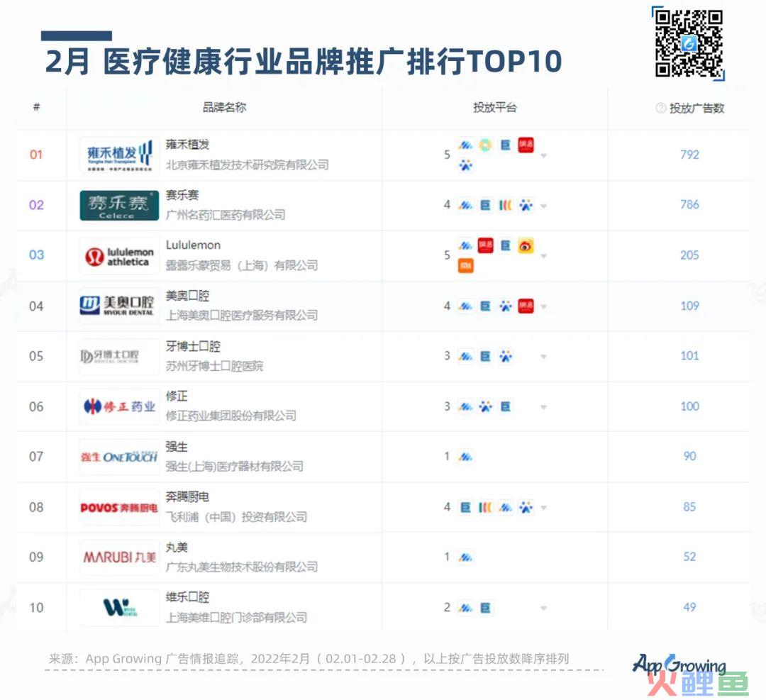Viewport: 766px width, 700px height.
Task: Click the blue 巨 platform icon in 雍禾植发 row
Action: (x=506, y=145)
